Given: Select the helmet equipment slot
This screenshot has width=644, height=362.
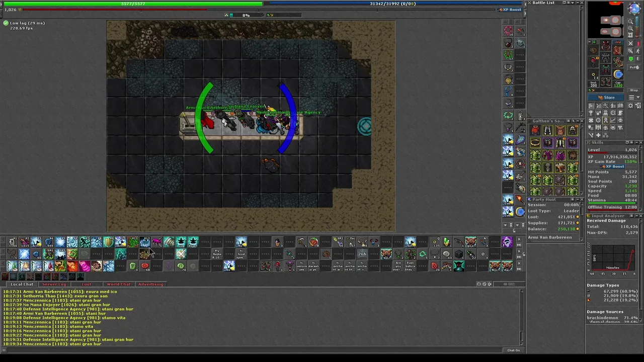Looking at the screenshot, I should [605, 45].
